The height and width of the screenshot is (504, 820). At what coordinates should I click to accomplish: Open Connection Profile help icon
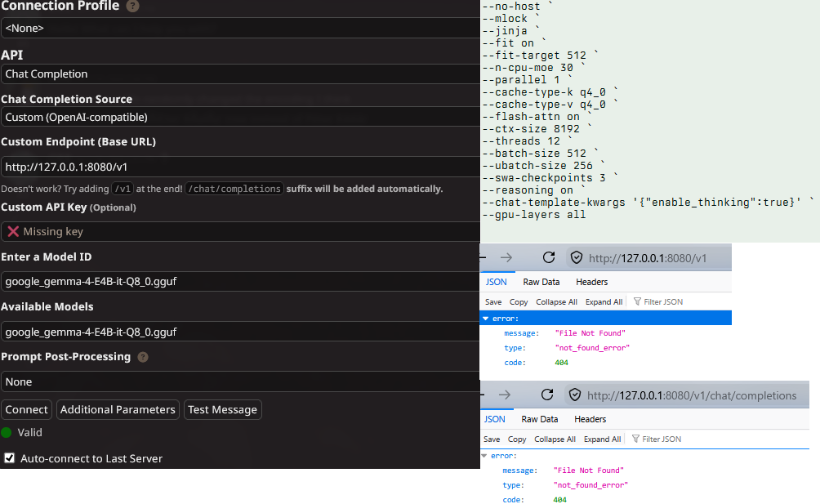[x=133, y=7]
